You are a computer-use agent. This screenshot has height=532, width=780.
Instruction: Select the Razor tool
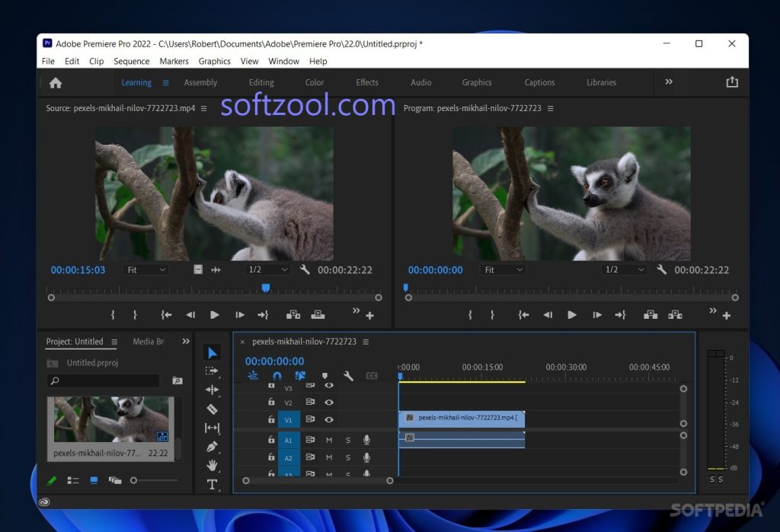pyautogui.click(x=212, y=409)
